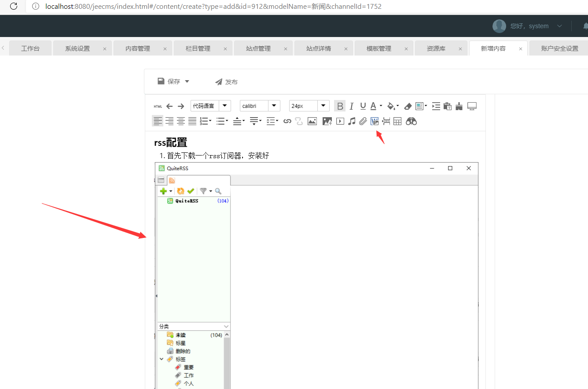The width and height of the screenshot is (588, 389).
Task: Open find and replace binoculars icon
Action: point(411,121)
